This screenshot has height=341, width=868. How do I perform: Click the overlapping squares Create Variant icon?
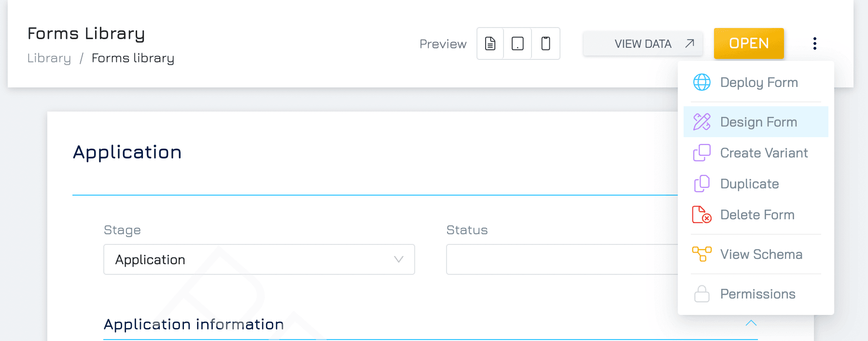pos(702,153)
